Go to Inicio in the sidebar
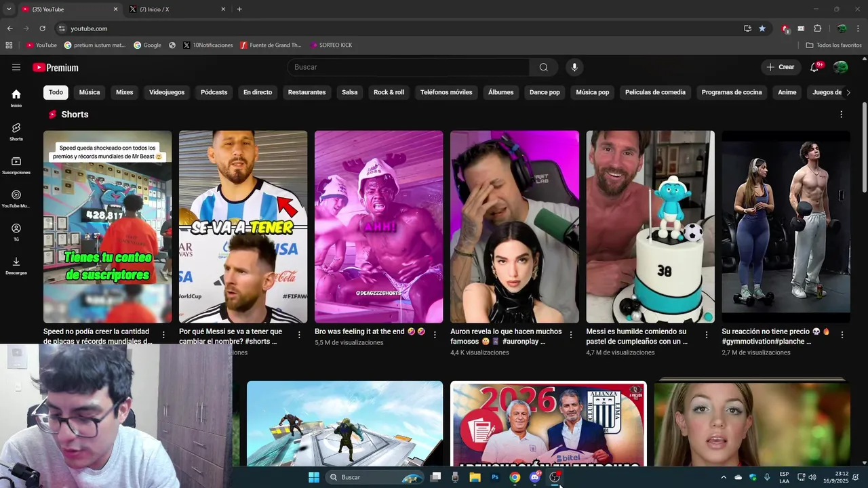Viewport: 868px width, 488px height. click(16, 98)
